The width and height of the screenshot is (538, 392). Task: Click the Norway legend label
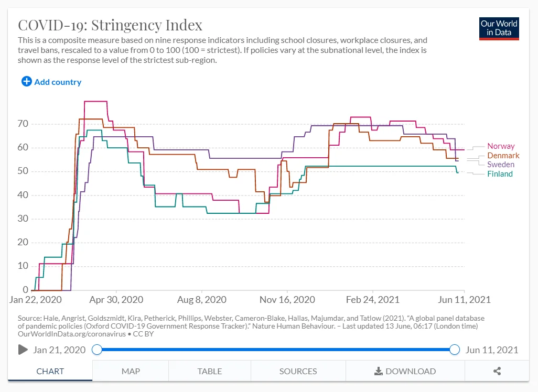[501, 146]
